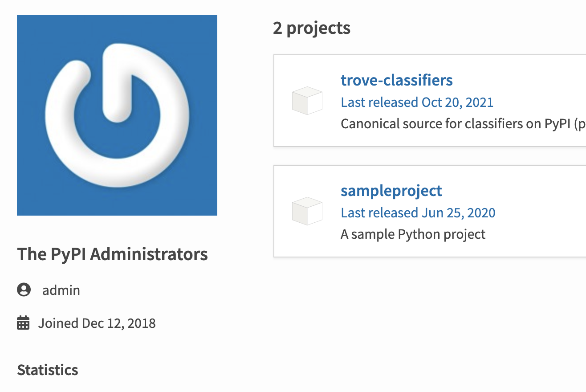Select the cube graphic in the second project card
The height and width of the screenshot is (392, 586).
tap(307, 211)
